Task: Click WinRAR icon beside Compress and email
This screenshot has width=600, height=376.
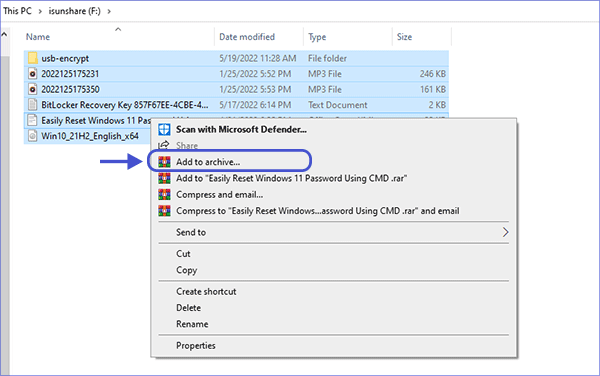Action: coord(165,194)
